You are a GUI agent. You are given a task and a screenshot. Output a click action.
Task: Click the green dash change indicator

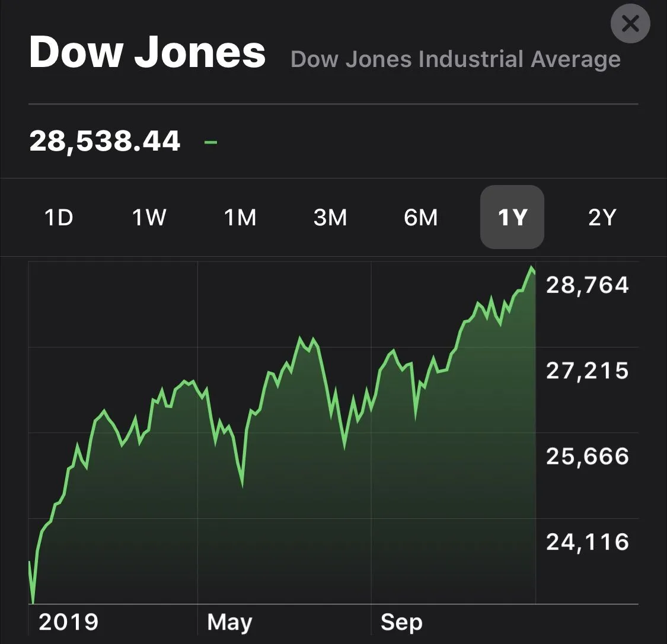point(210,142)
